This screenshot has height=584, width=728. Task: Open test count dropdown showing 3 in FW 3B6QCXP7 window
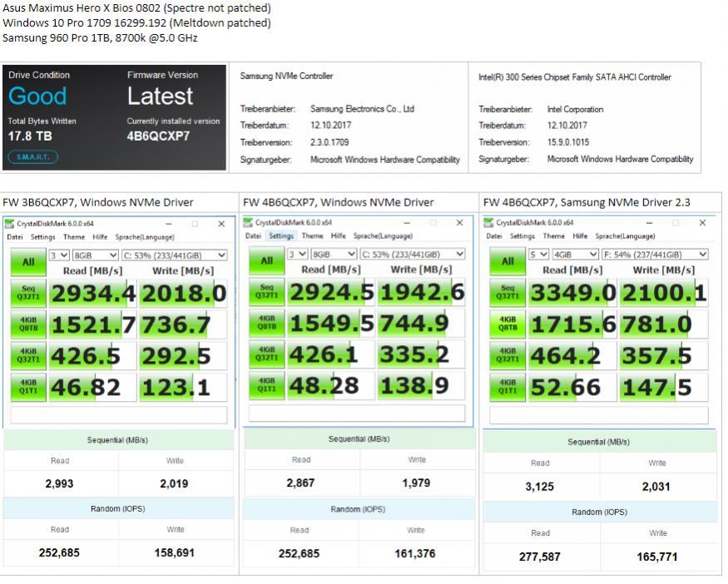pyautogui.click(x=59, y=255)
